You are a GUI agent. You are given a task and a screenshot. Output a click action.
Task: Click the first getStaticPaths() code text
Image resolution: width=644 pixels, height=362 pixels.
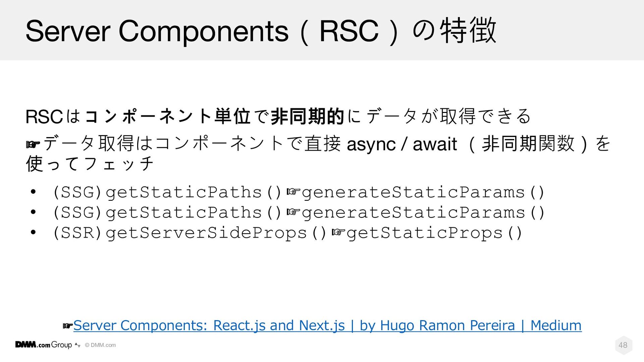pos(194,193)
